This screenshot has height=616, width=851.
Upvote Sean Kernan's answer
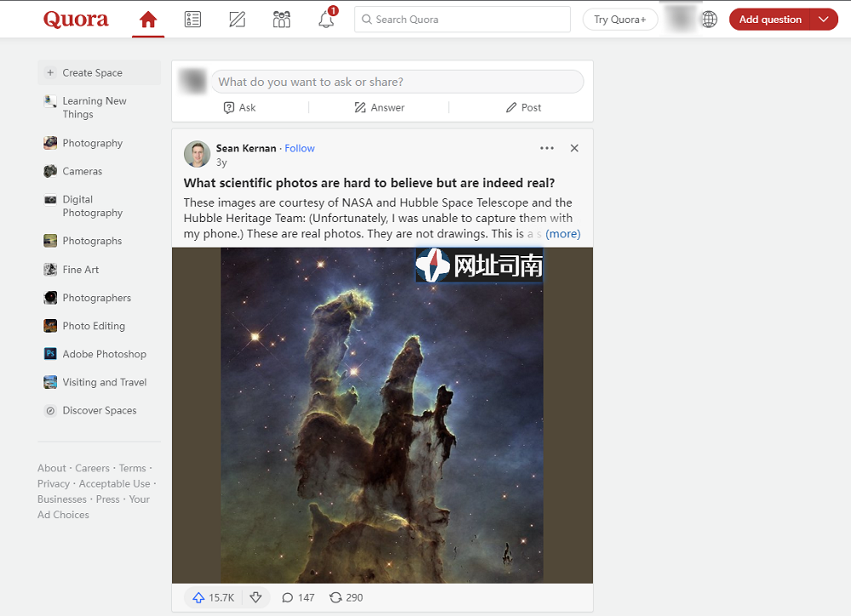[214, 597]
